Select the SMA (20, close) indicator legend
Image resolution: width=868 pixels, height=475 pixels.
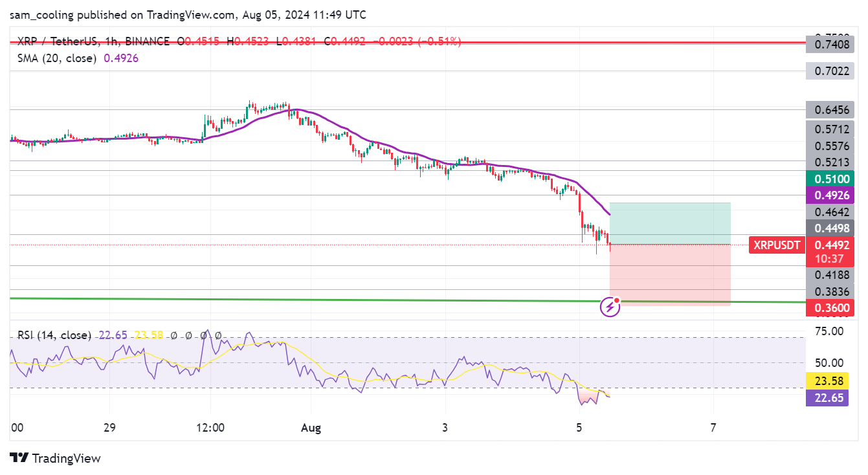pos(57,58)
